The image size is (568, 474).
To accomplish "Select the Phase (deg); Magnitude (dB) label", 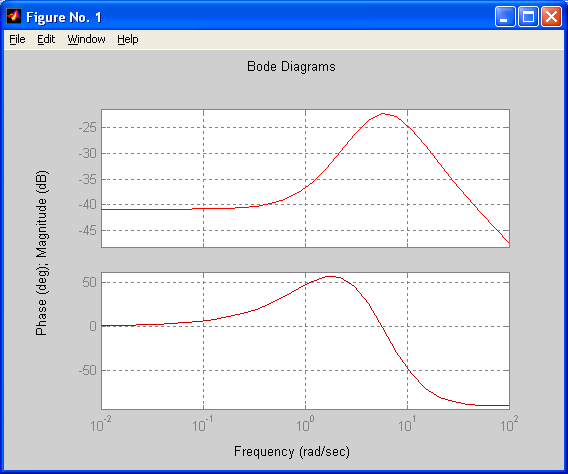I will click(x=41, y=253).
